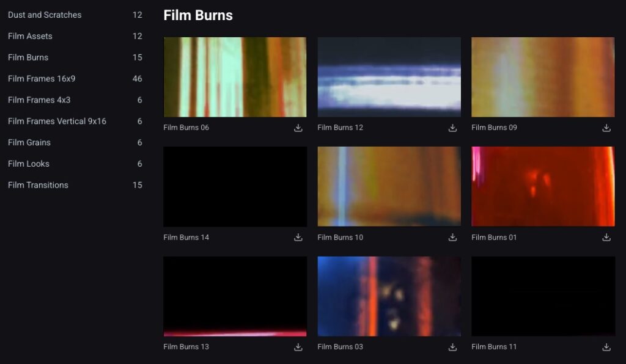Open the Dust and Scratches category
This screenshot has height=364, width=626.
coord(45,15)
